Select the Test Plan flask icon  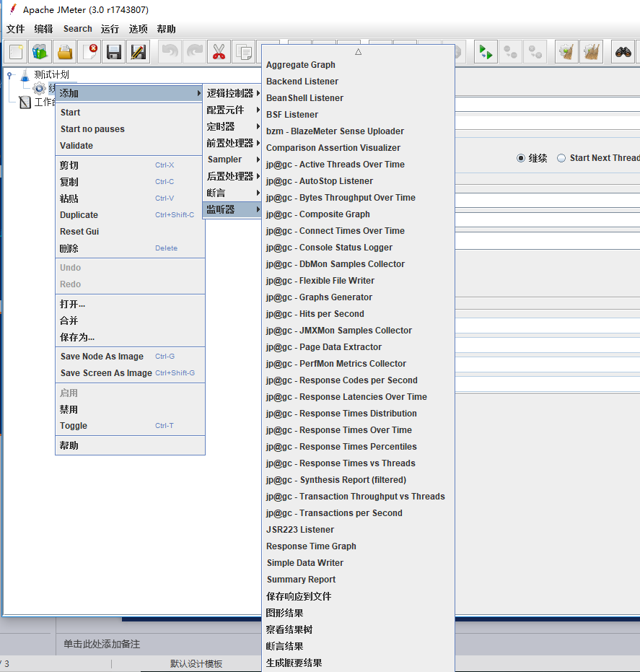(25, 75)
